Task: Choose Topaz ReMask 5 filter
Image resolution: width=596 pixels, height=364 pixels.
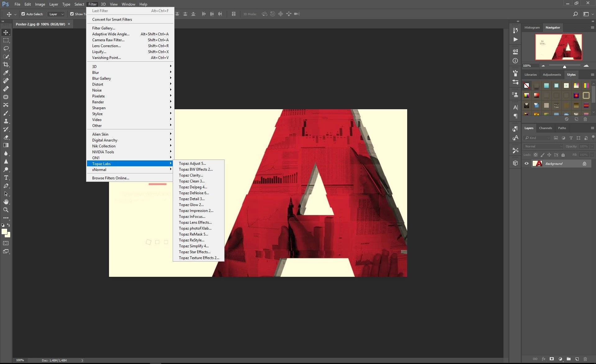Action: coord(198,234)
